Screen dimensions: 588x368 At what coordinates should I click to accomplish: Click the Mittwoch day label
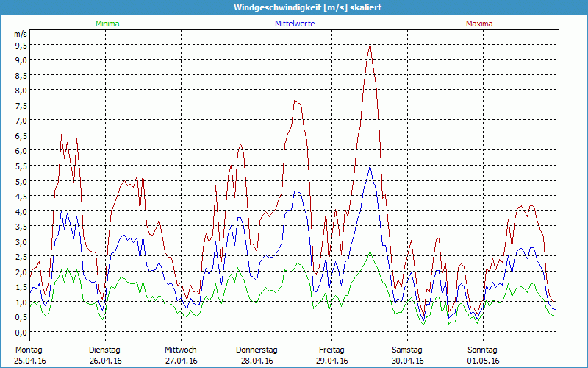180,350
